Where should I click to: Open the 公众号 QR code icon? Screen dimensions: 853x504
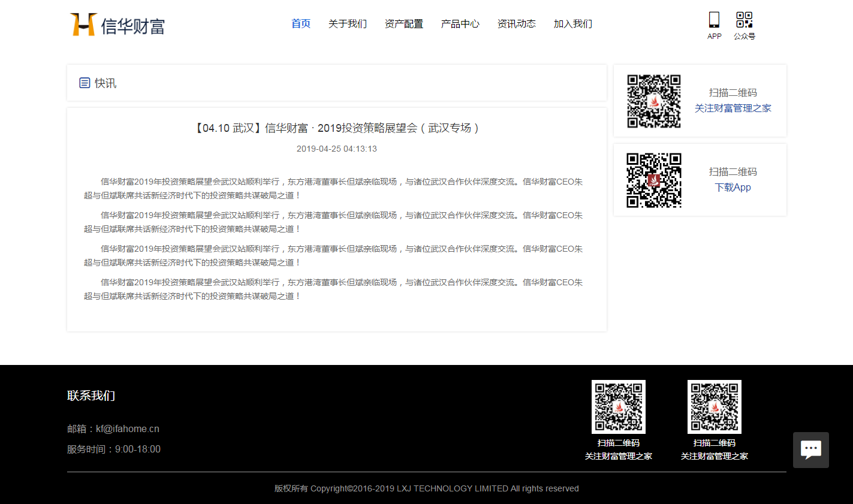[x=744, y=20]
